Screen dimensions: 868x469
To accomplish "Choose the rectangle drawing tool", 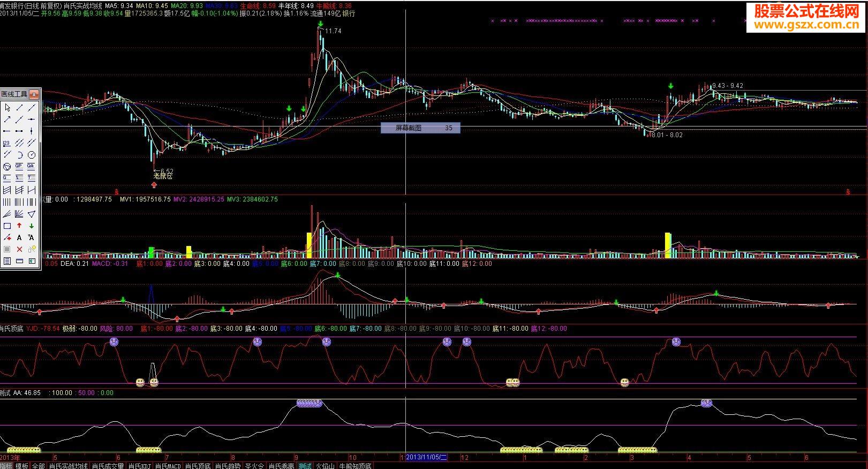I will click(x=7, y=226).
